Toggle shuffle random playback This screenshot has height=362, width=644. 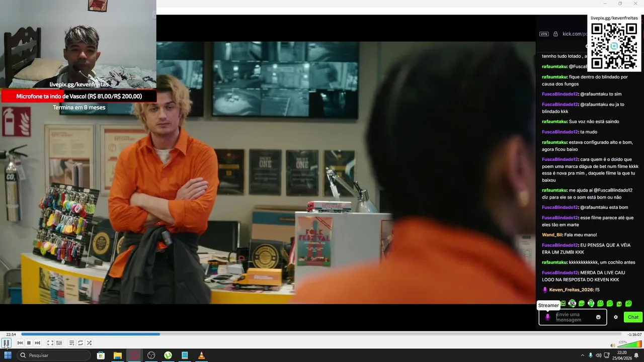[89, 343]
